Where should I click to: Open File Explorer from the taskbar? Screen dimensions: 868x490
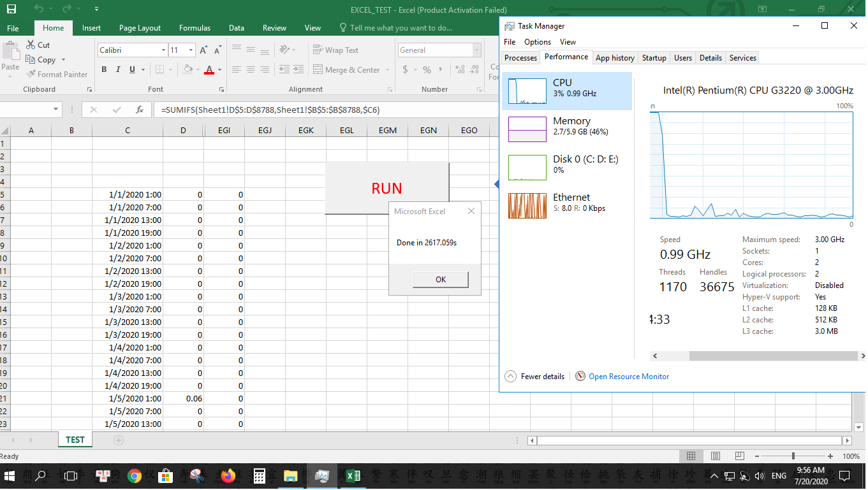(291, 475)
